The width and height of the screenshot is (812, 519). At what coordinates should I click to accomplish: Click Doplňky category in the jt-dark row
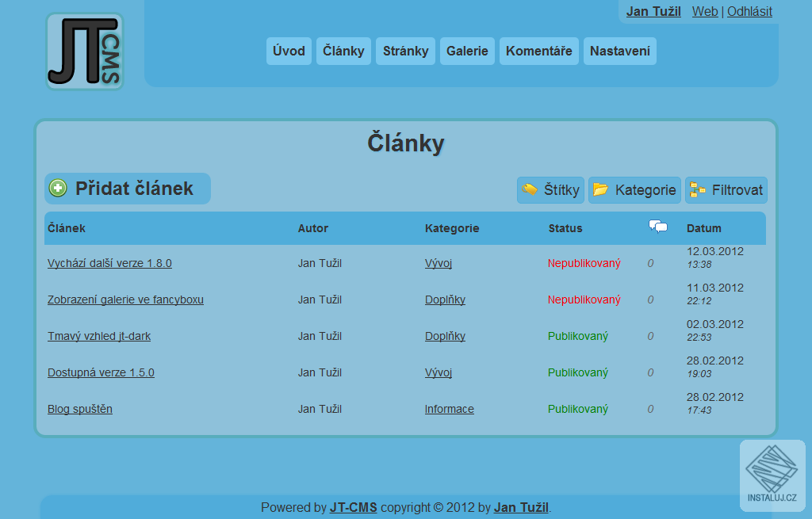tap(446, 336)
